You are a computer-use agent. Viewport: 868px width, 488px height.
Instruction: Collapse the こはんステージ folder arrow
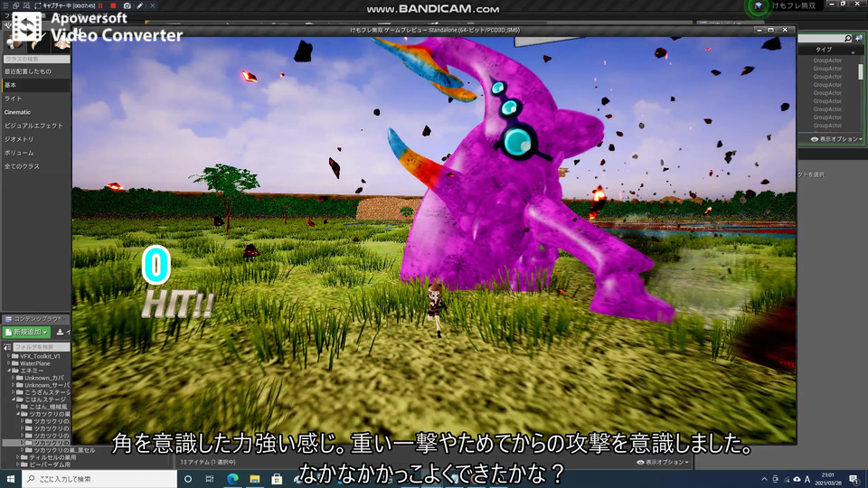click(x=14, y=399)
